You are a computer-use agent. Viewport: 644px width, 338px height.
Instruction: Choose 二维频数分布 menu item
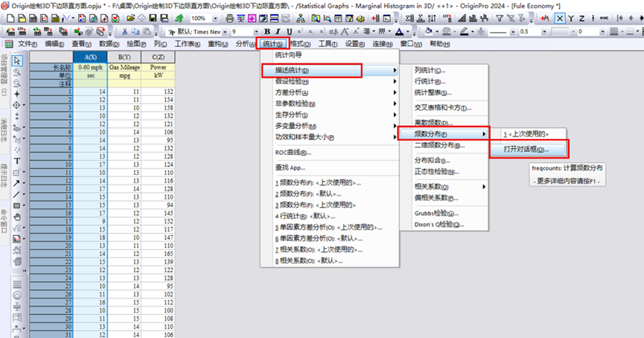point(444,145)
